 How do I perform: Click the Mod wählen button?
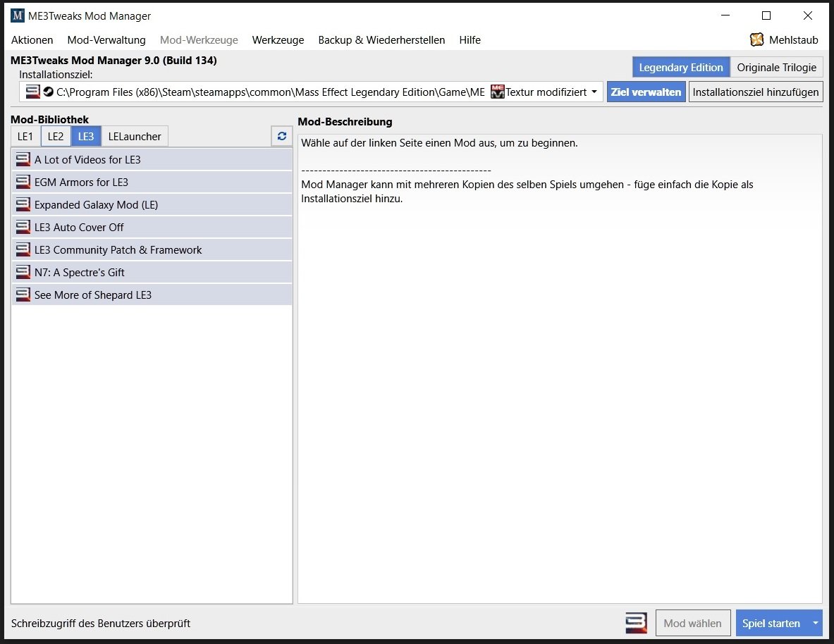click(692, 623)
